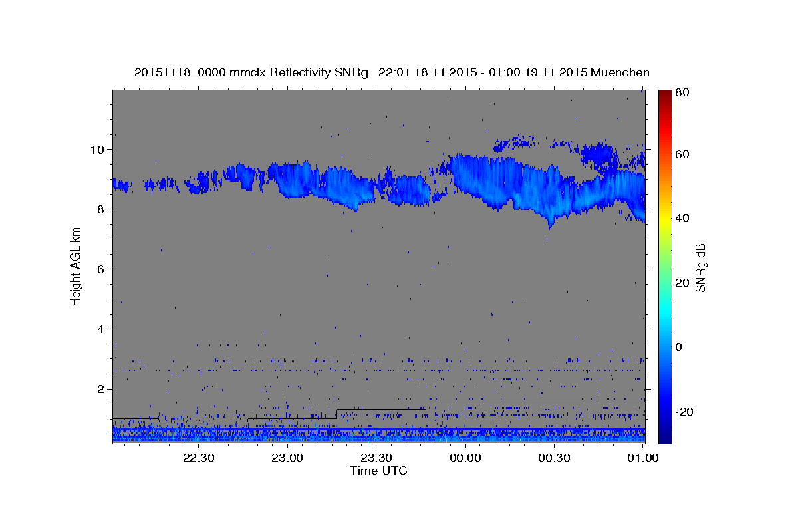Click the height tick label 2
This screenshot has height=532, width=798.
102,388
